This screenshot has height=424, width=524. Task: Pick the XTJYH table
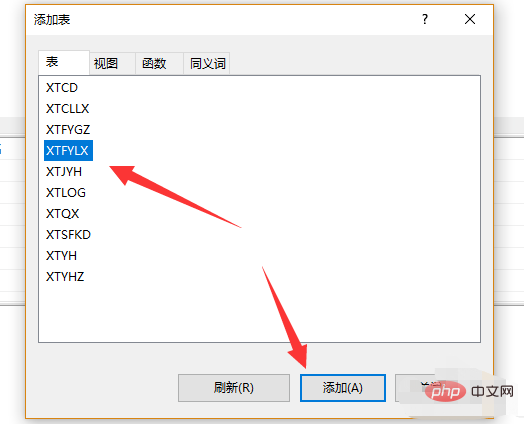[x=64, y=172]
